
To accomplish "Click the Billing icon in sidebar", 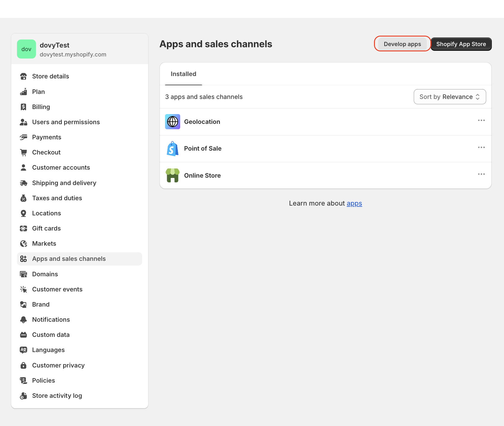I will pos(23,107).
